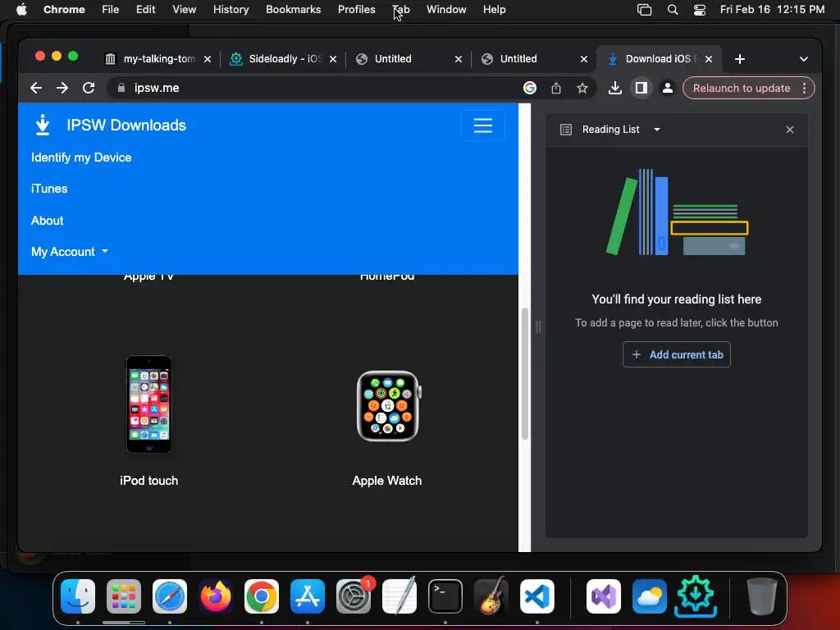Open the Apple menu

(21, 9)
